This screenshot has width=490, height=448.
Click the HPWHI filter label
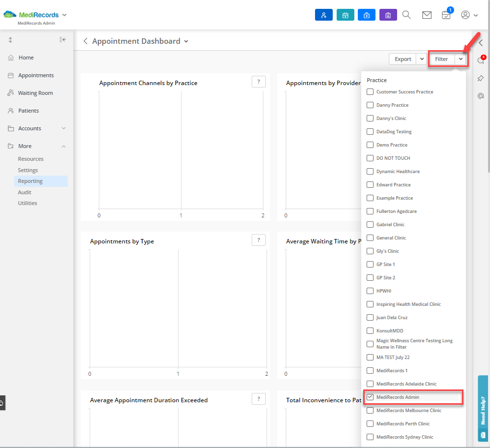tap(383, 291)
